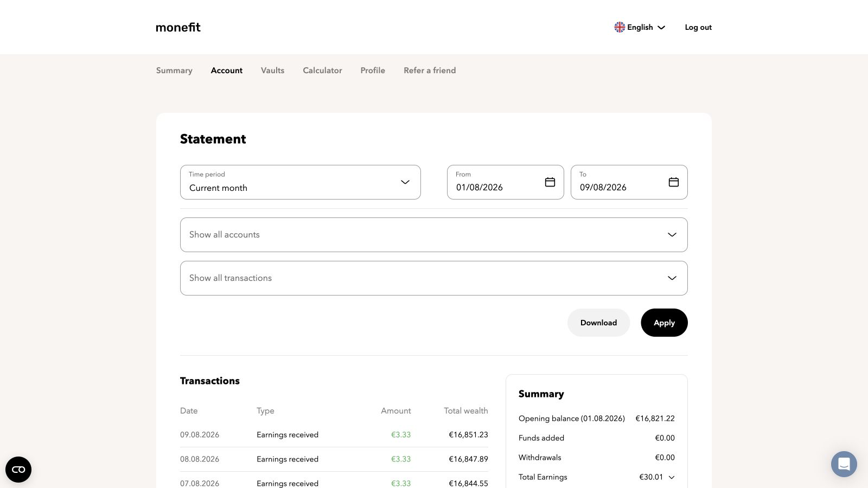Click the €16,851.23 total wealth value
Image resolution: width=868 pixels, height=488 pixels.
click(x=468, y=435)
